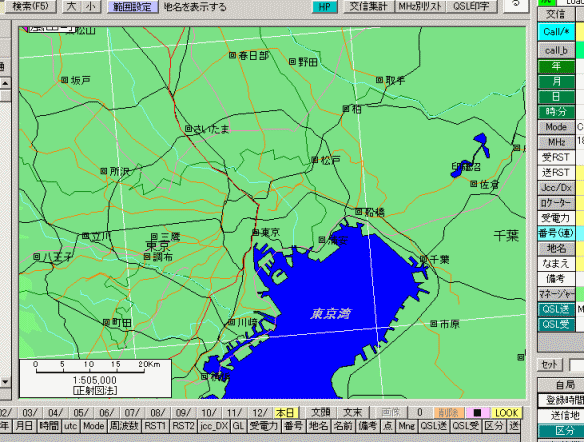Click the left scrollbar down arrow
Screen dimensions: 584x442
(x=5, y=382)
